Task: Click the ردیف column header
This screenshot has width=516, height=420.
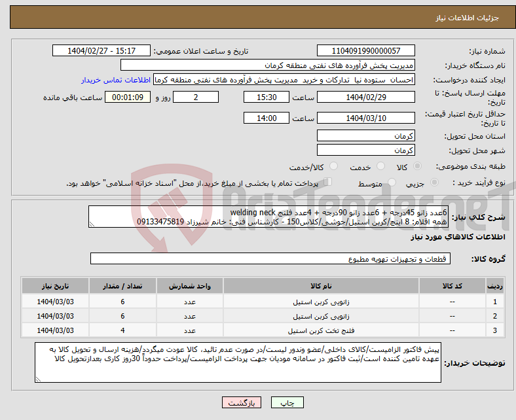Action: coord(494,286)
